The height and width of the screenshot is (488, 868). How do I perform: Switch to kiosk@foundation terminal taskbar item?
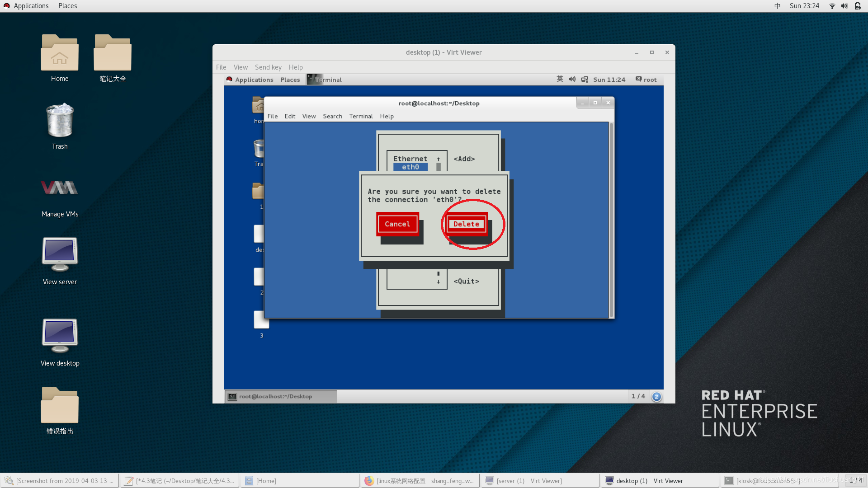point(779,481)
